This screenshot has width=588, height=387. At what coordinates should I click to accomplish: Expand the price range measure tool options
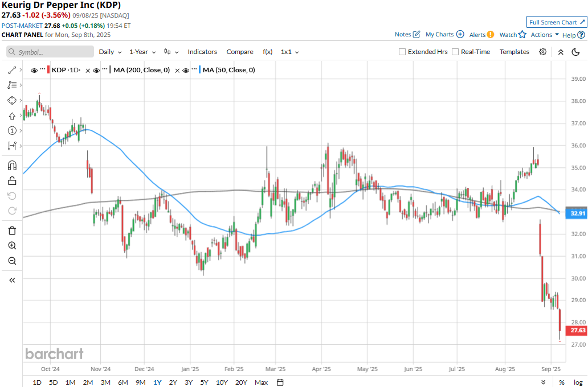[x=21, y=146]
